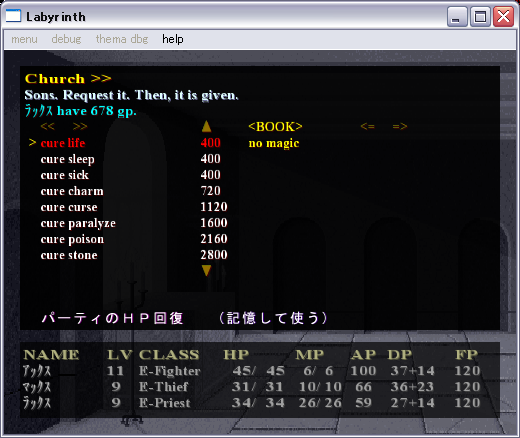Image resolution: width=520 pixels, height=438 pixels.
Task: Open the greyed menu item labeled menu
Action: point(24,39)
